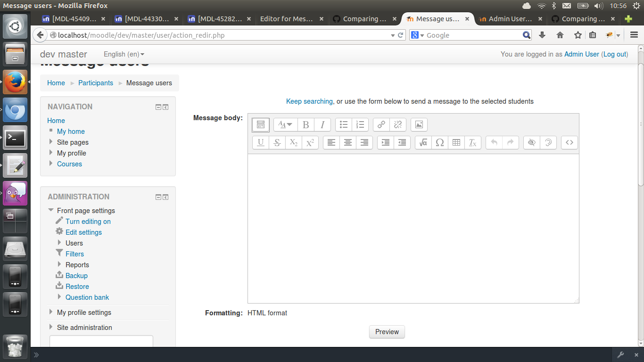Image resolution: width=644 pixels, height=362 pixels.
Task: Open the English (en) language menu
Action: pyautogui.click(x=124, y=54)
